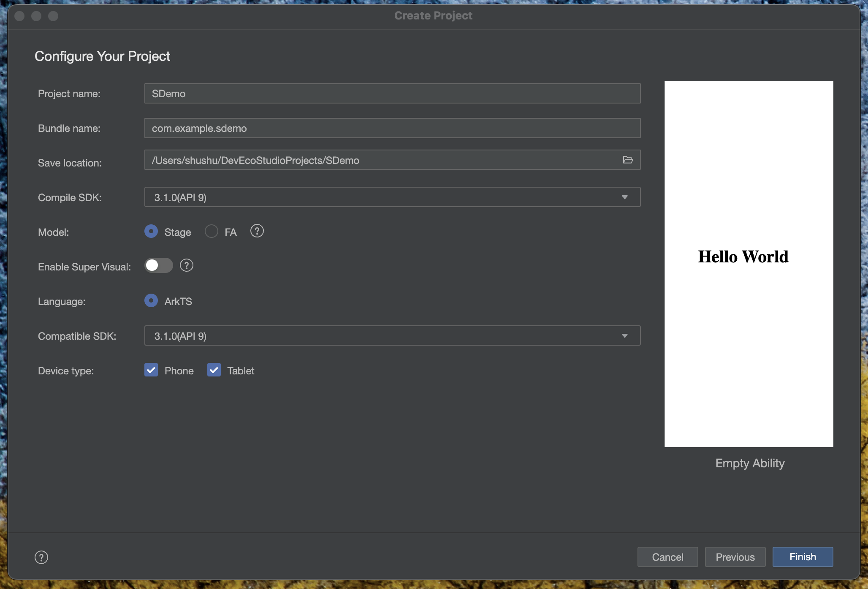Expand the Compatible SDK version dropdown
Screen dimensions: 868x589
(624, 336)
